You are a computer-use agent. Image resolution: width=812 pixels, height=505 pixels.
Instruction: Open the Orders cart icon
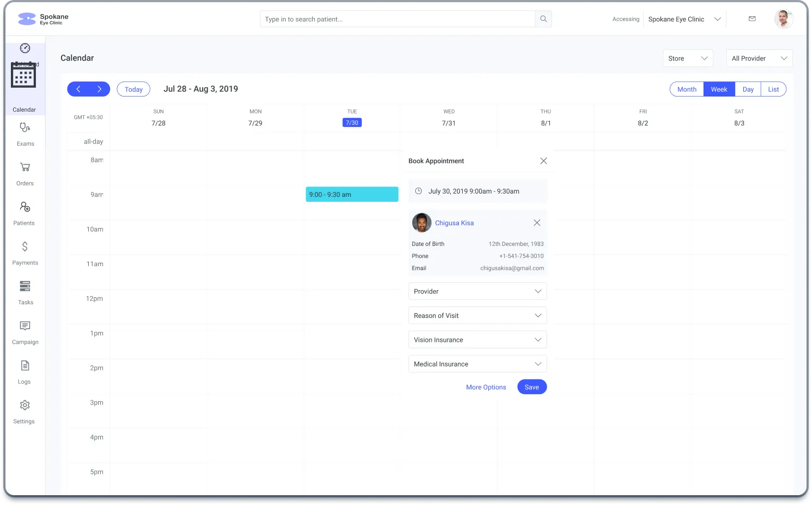(25, 167)
